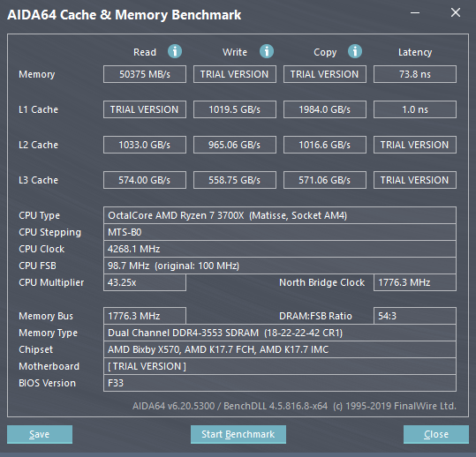Viewport: 476px width, 457px height.
Task: Click the BIOS Version F33 field
Action: [x=280, y=383]
